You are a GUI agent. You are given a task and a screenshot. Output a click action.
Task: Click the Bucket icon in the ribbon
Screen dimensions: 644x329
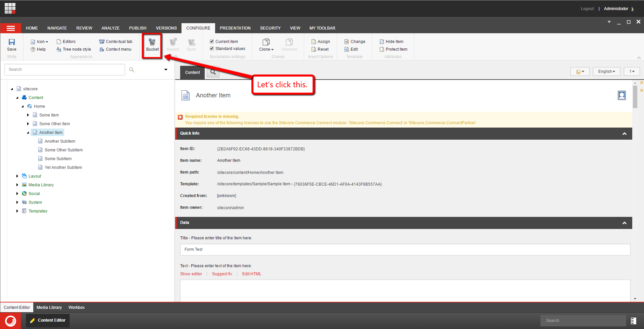152,42
